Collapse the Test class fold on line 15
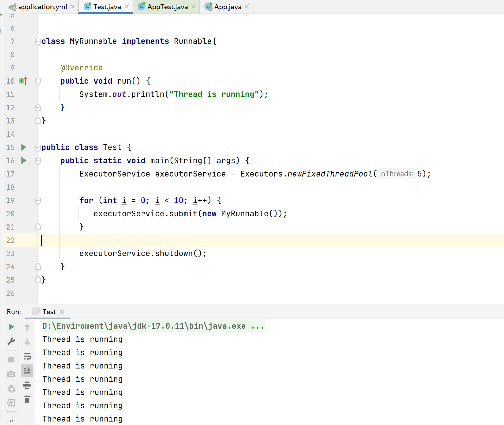The height and width of the screenshot is (425, 504). [38, 148]
